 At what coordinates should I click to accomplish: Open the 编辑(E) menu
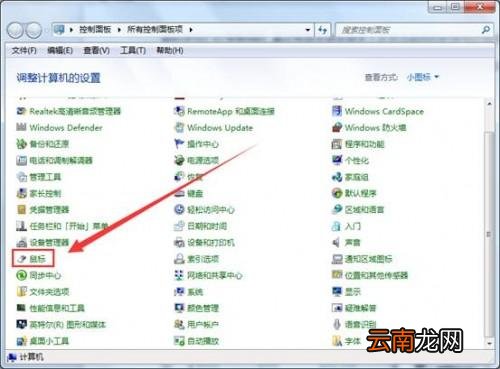pyautogui.click(x=60, y=51)
